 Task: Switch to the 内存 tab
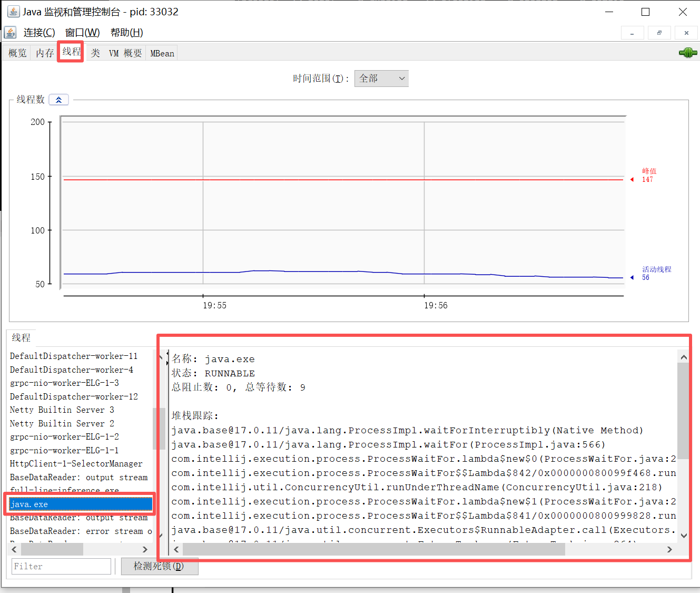45,53
